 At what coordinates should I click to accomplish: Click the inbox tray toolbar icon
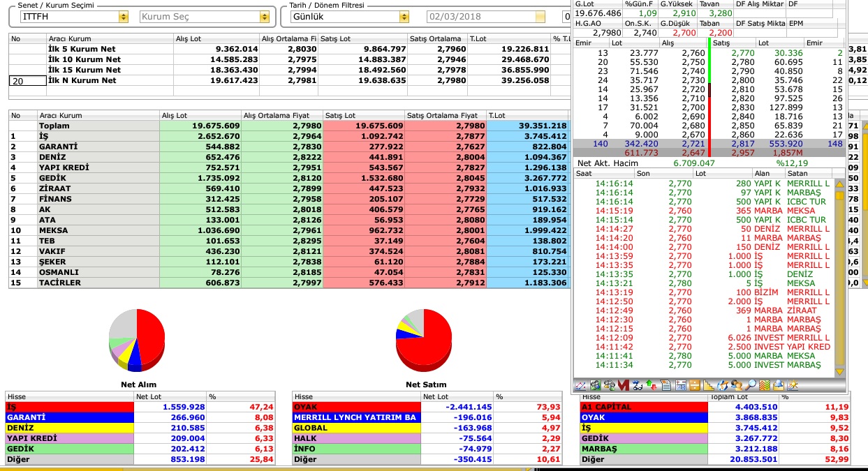coord(779,384)
